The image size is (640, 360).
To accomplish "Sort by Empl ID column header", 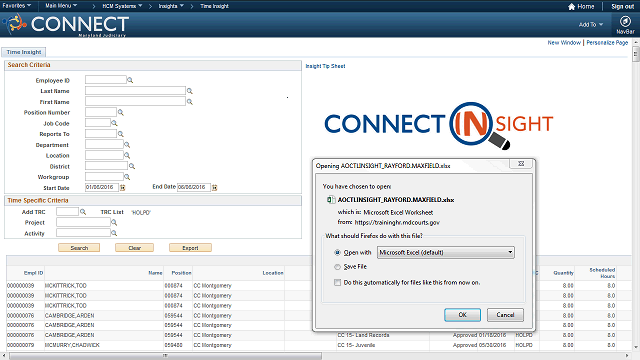I will click(33, 273).
